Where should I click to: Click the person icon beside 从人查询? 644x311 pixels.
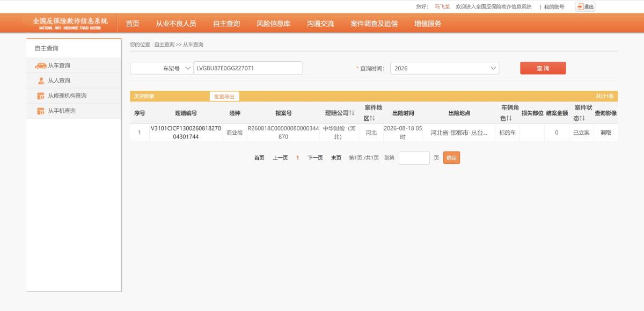click(x=41, y=81)
